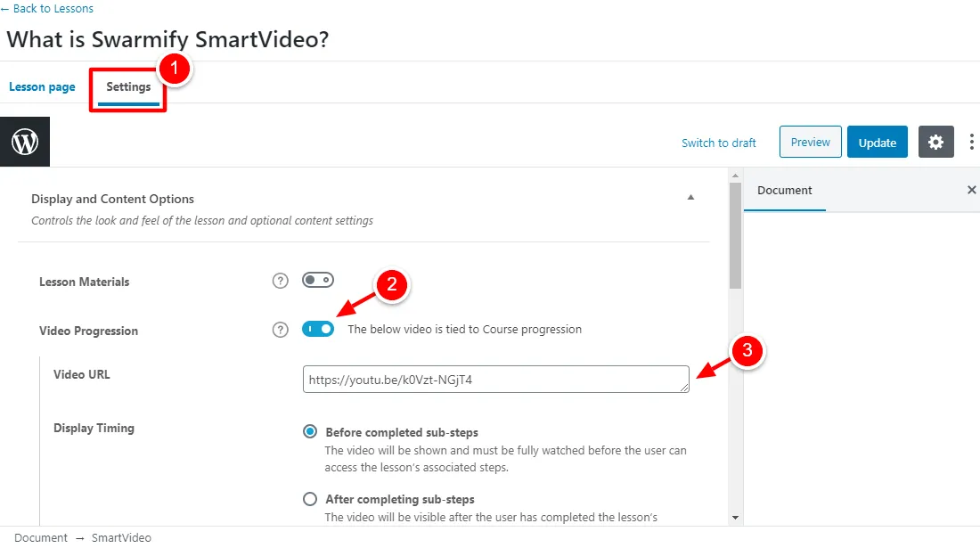
Task: Open the Settings tab
Action: pyautogui.click(x=127, y=86)
